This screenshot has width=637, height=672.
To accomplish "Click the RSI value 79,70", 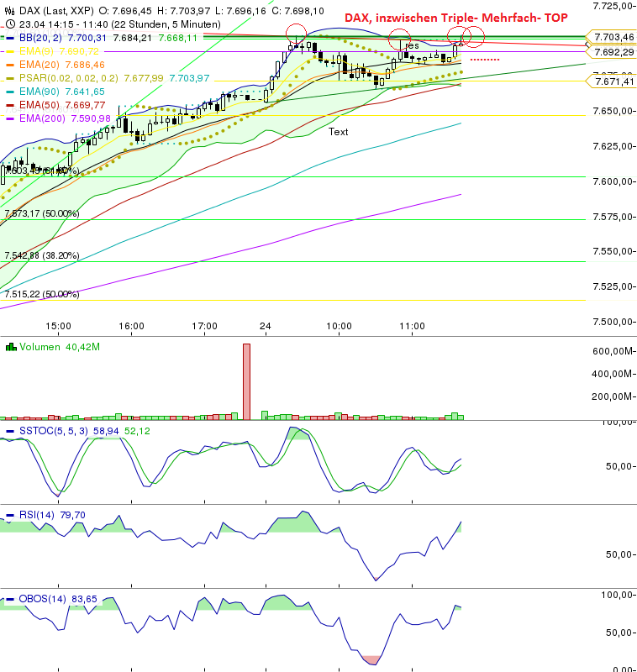I will [x=72, y=515].
